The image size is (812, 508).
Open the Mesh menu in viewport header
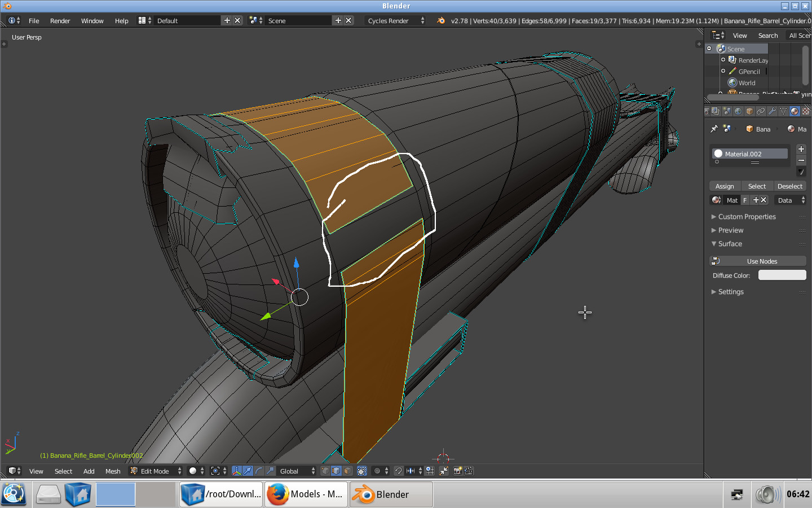pyautogui.click(x=113, y=471)
